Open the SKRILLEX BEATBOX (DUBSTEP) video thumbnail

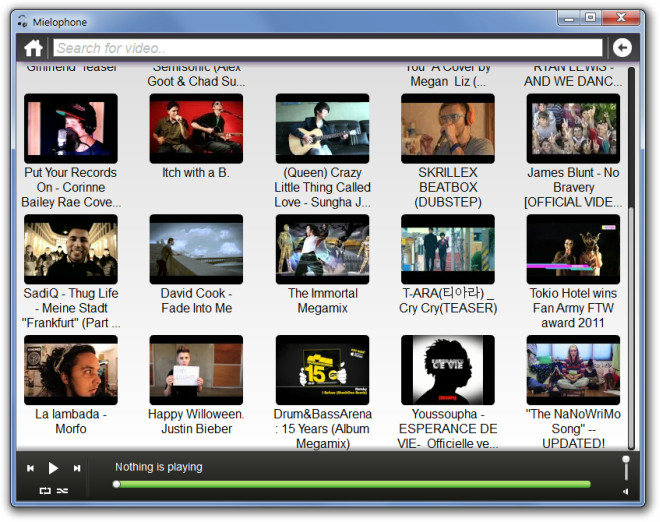pos(447,128)
